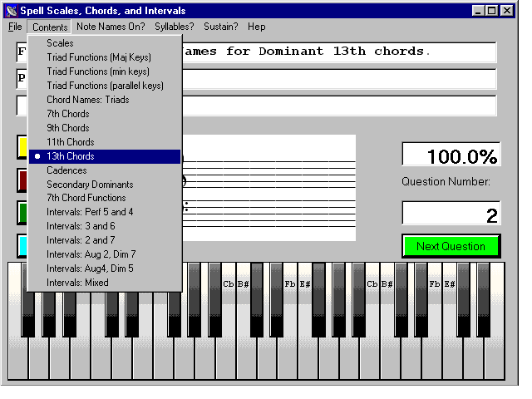The height and width of the screenshot is (399, 532).
Task: Open the Hep menu
Action: 257,27
